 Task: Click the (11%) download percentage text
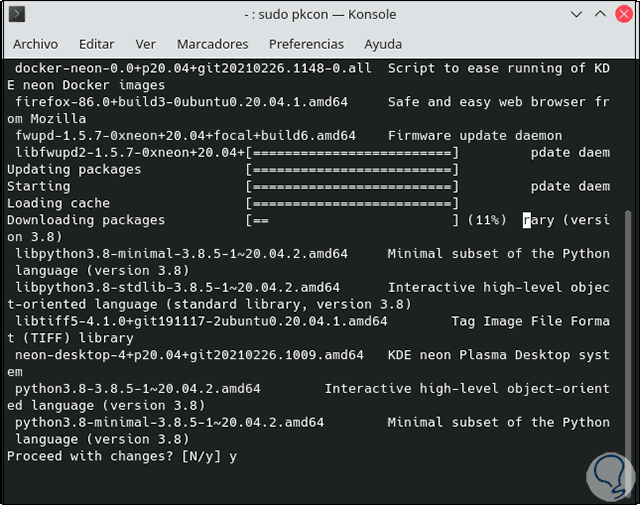pyautogui.click(x=486, y=220)
